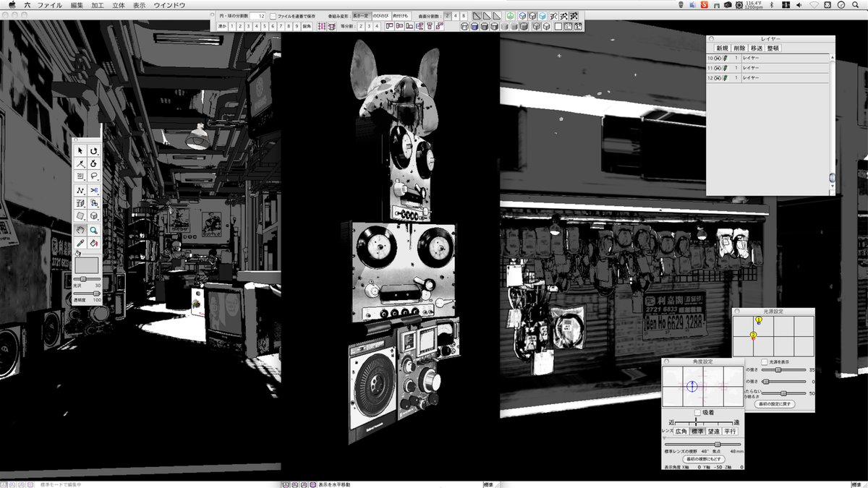The width and height of the screenshot is (868, 488).
Task: Choose the cube primitive tool in the palette
Action: coord(93,215)
